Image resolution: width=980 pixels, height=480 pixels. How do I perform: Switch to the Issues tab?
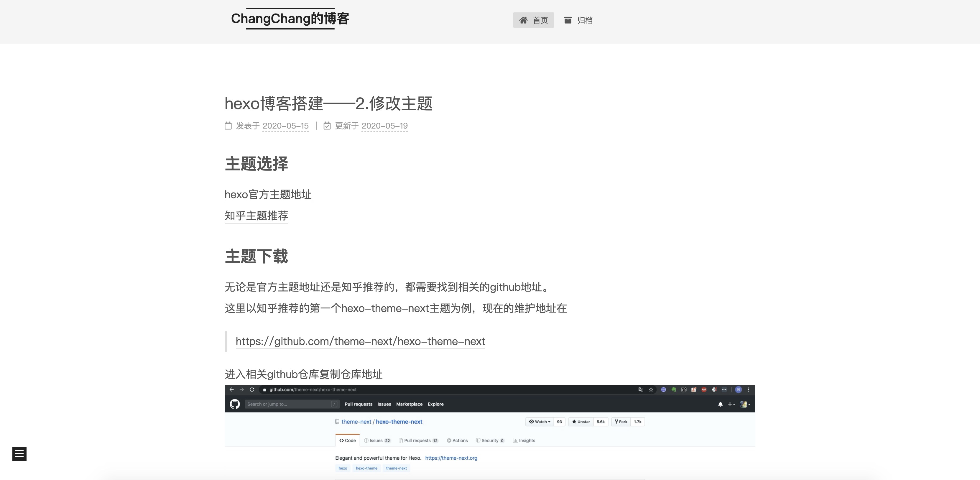(376, 440)
